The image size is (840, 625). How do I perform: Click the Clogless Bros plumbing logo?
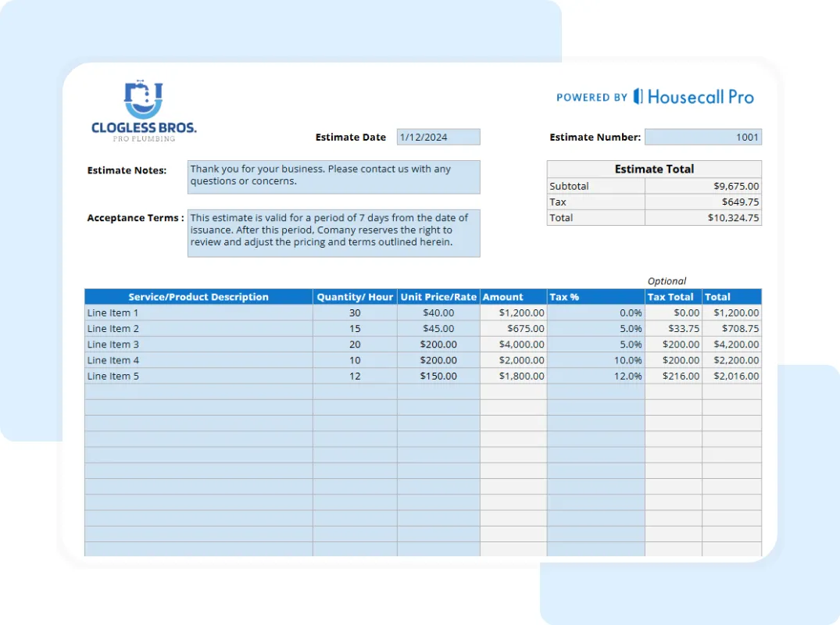143,109
